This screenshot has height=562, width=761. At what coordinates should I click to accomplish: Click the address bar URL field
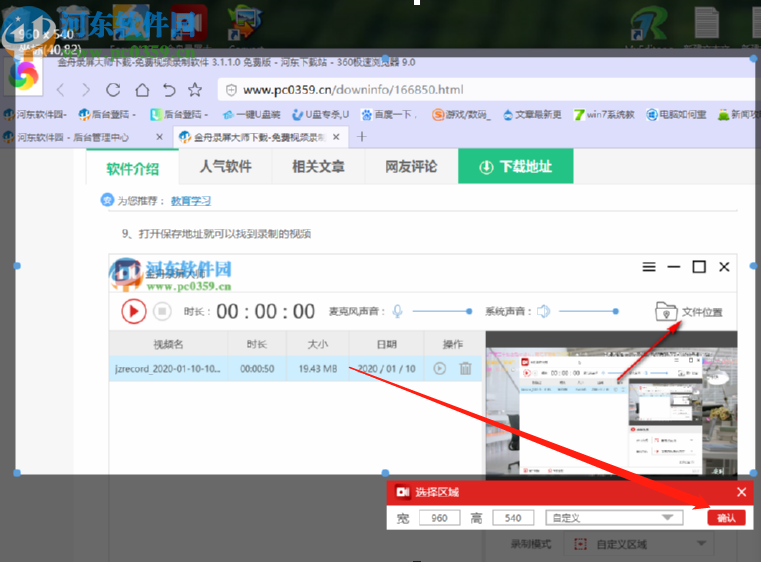pyautogui.click(x=488, y=90)
